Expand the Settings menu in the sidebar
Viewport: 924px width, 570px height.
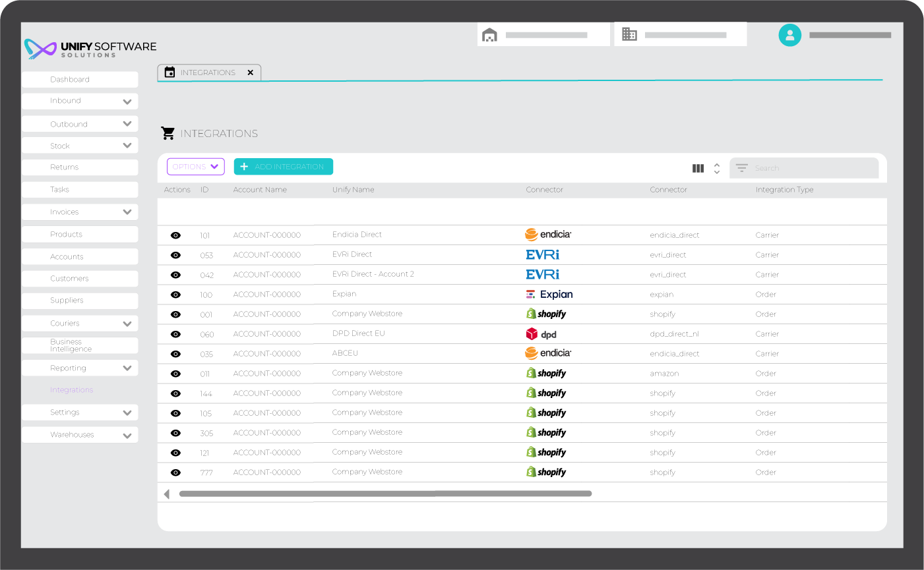79,412
